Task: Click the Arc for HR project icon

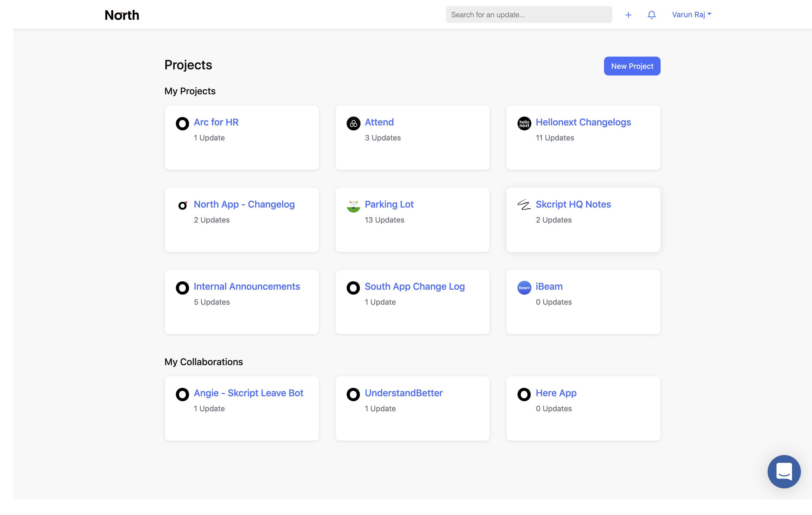Action: [182, 123]
